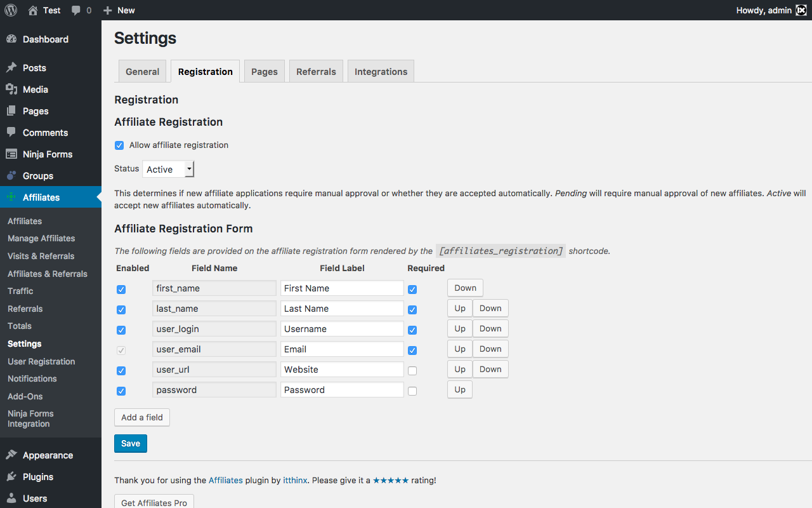Open the itthinx link

tap(296, 481)
